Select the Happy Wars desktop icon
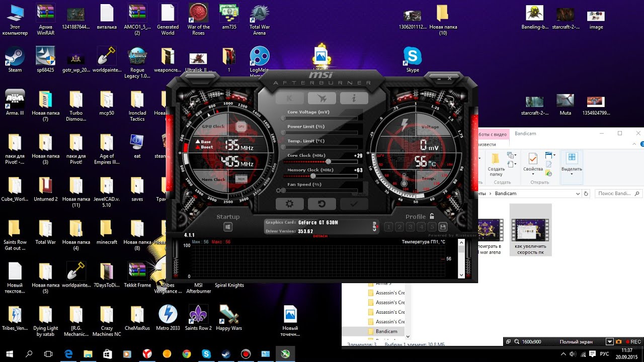 pyautogui.click(x=229, y=318)
